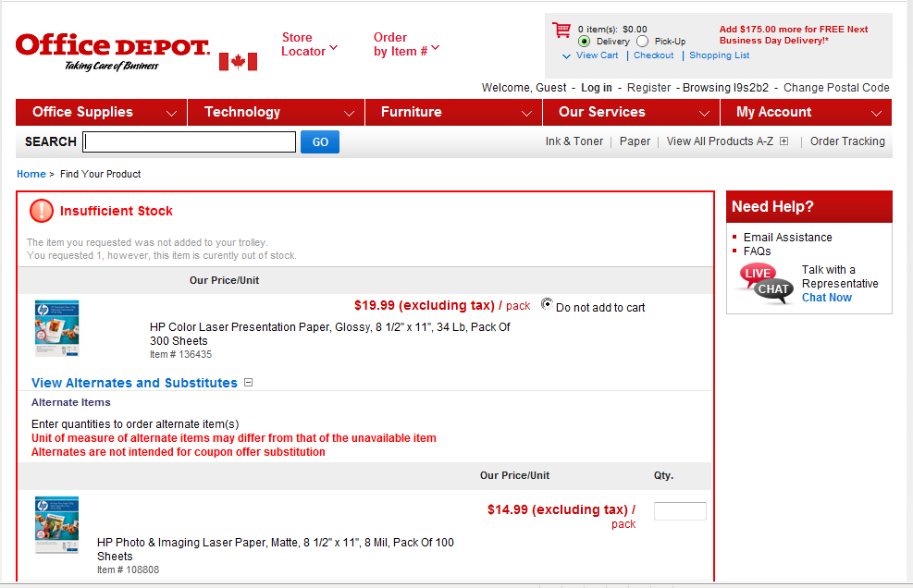Viewport: 913px width, 588px height.
Task: Open the Paper quick link
Action: (x=635, y=141)
